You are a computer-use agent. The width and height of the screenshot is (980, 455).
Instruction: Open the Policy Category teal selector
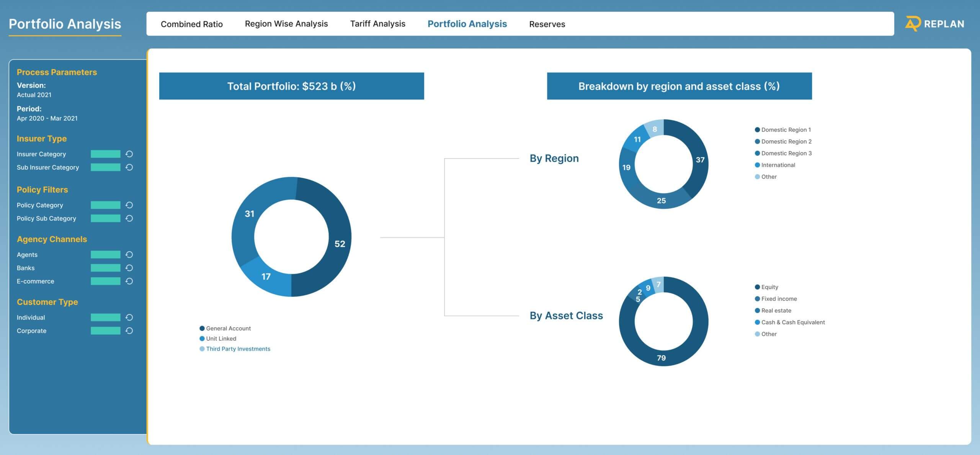click(105, 205)
